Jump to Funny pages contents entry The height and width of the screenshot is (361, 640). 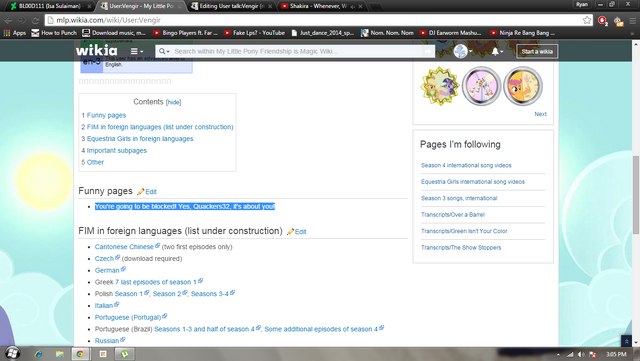tap(106, 115)
